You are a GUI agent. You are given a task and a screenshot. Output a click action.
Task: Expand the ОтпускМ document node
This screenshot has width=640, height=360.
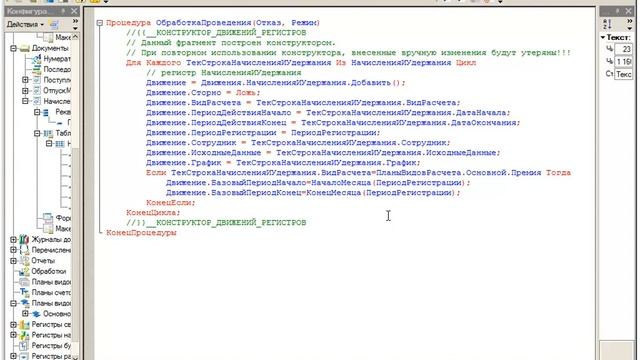point(25,91)
